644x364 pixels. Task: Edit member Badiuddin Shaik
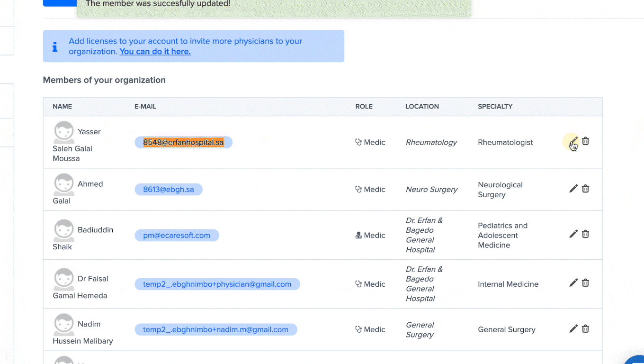573,234
